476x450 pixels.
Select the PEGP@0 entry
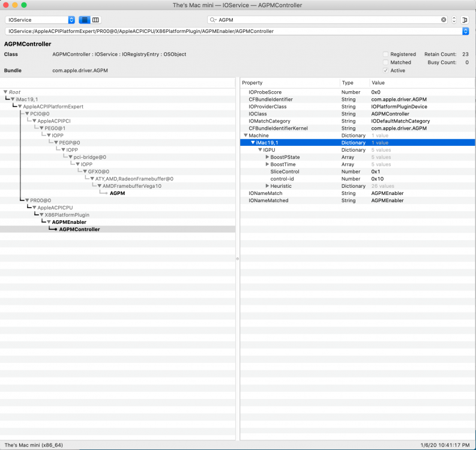tap(70, 143)
